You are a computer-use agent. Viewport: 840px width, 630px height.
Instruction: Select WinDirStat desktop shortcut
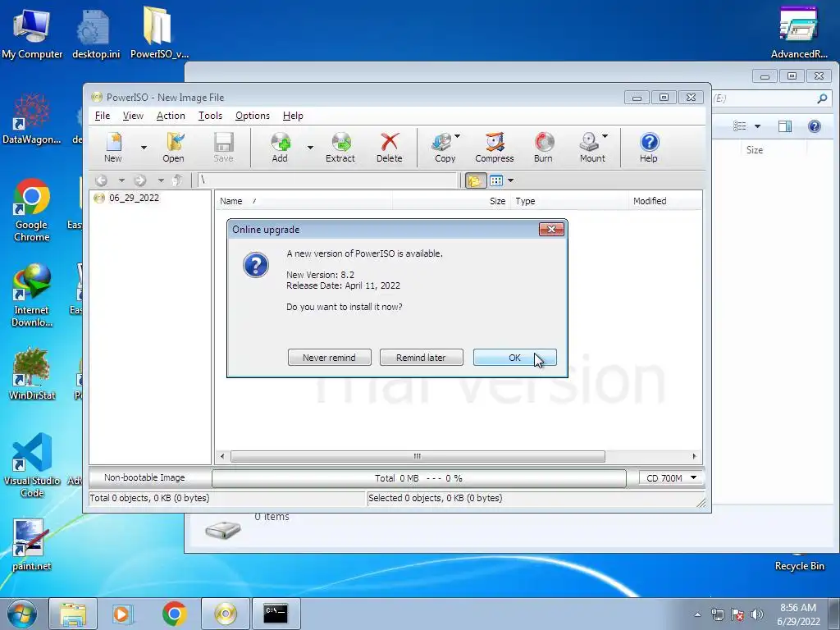[x=32, y=374]
